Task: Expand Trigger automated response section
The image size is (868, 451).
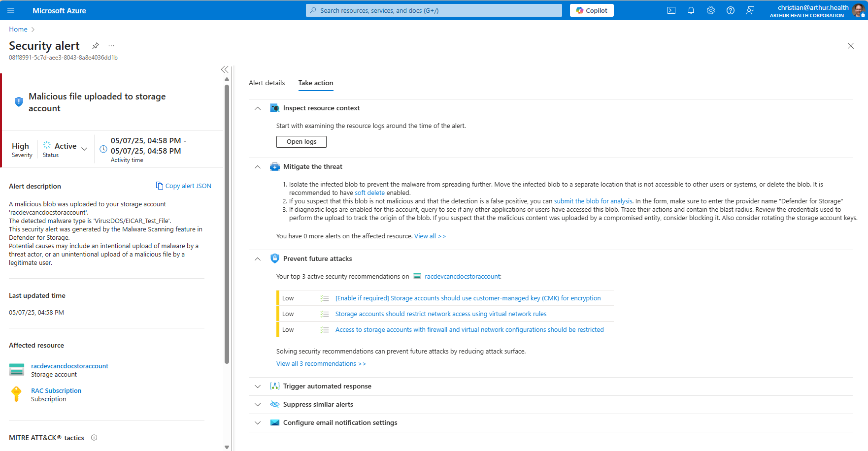Action: 258,387
